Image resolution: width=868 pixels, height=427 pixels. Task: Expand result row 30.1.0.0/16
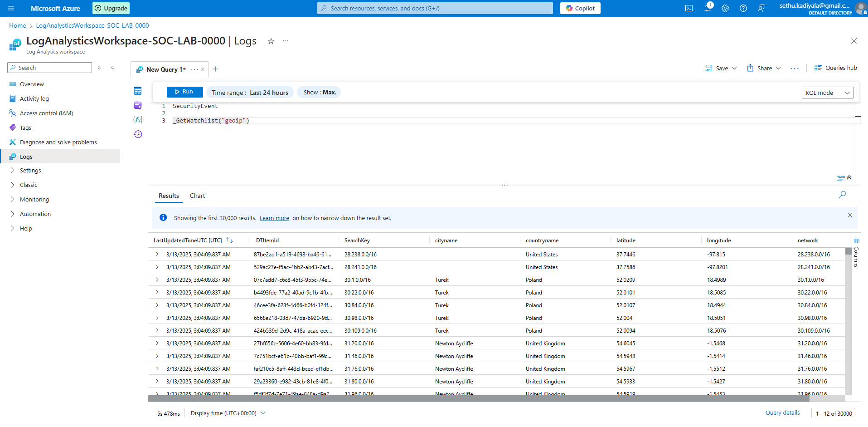click(x=157, y=280)
